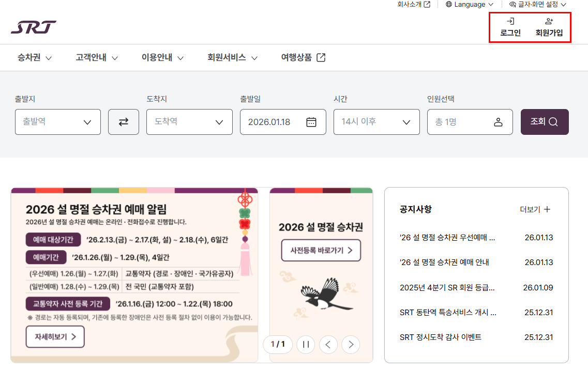
Task: Click the plus icon next to 더보기
Action: 547,209
